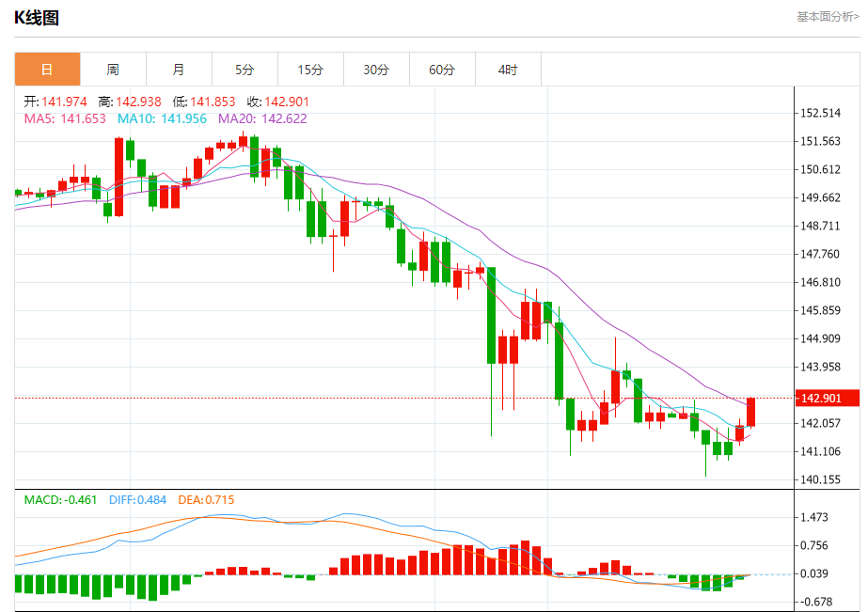
Task: Click the 147.760 price axis label
Action: [820, 254]
